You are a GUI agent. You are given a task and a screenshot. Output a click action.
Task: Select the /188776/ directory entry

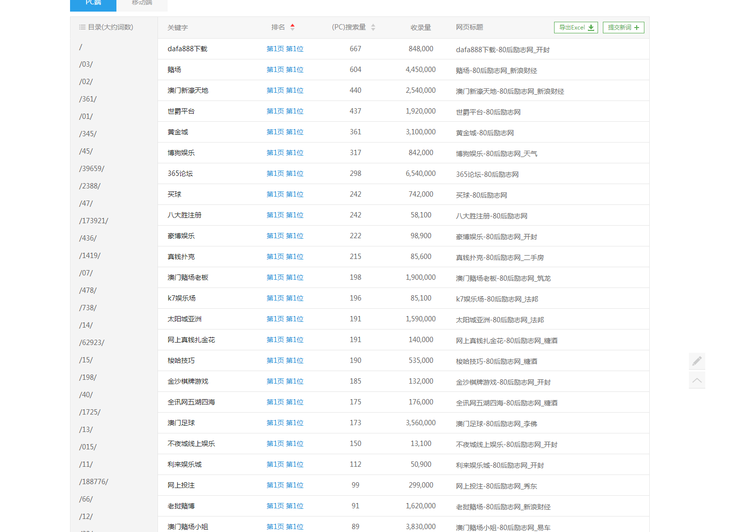tap(94, 482)
